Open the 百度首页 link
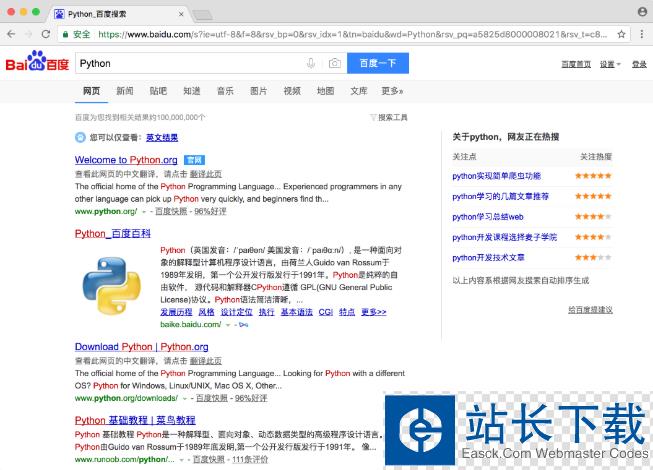This screenshot has width=653, height=470. [x=576, y=64]
